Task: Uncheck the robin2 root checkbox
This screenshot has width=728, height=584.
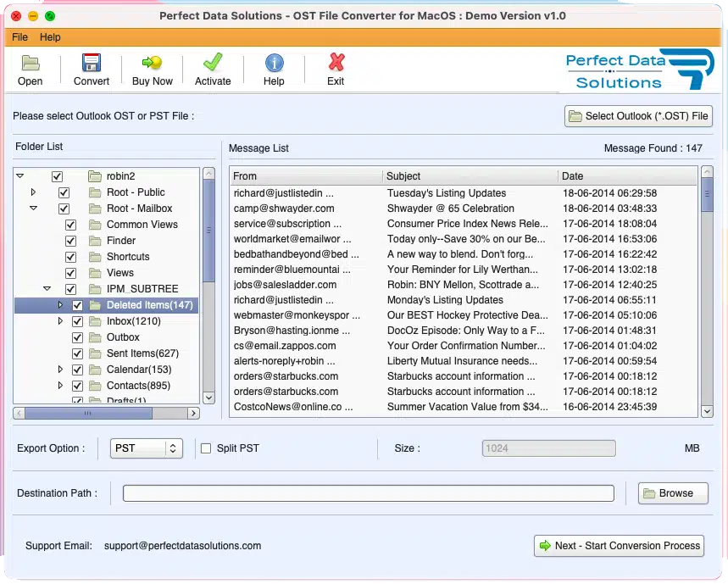Action: pos(57,176)
